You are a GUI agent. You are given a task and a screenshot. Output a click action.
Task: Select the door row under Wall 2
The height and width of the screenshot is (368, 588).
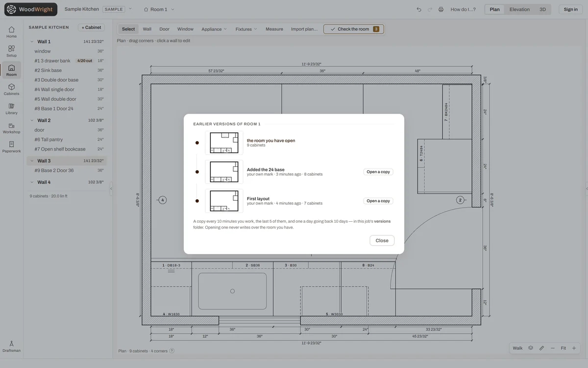(66, 130)
